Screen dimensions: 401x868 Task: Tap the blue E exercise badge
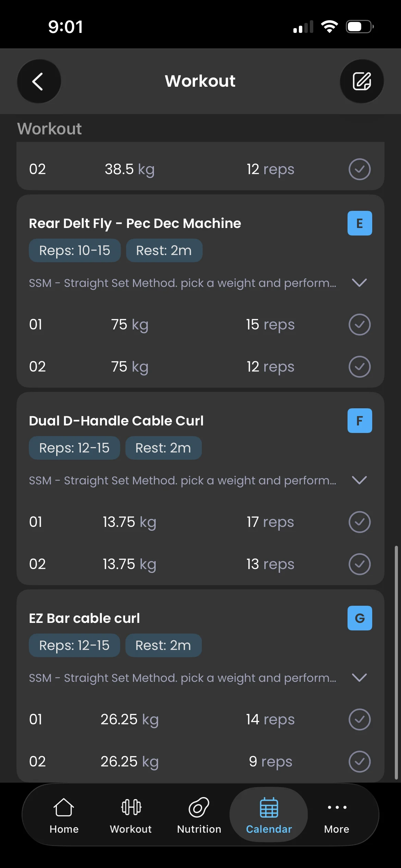(x=360, y=223)
